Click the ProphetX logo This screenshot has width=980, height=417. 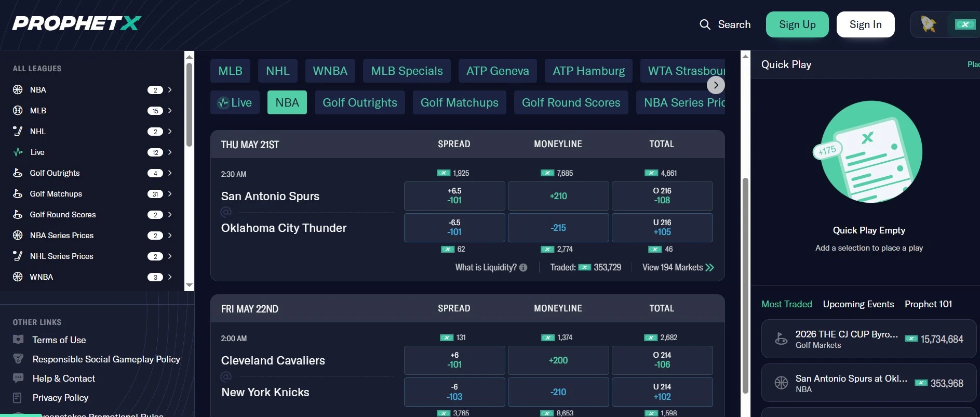pos(76,23)
